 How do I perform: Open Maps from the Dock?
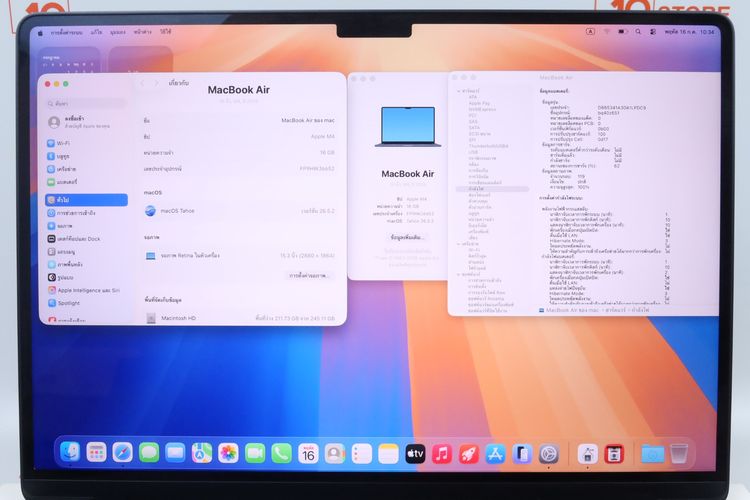click(x=202, y=453)
